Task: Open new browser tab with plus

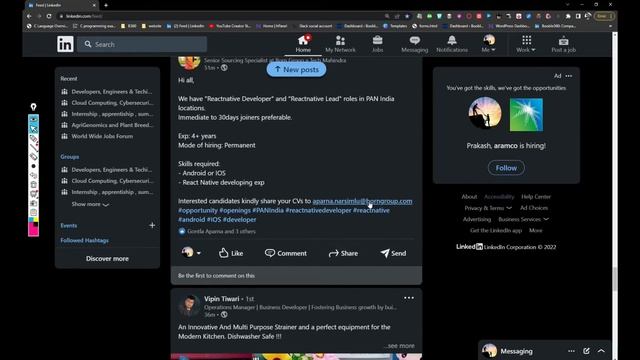Action: [x=106, y=5]
